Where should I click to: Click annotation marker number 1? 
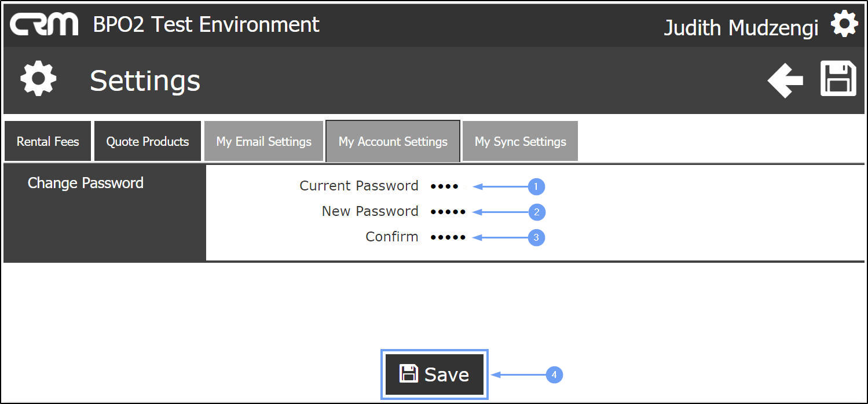point(536,186)
